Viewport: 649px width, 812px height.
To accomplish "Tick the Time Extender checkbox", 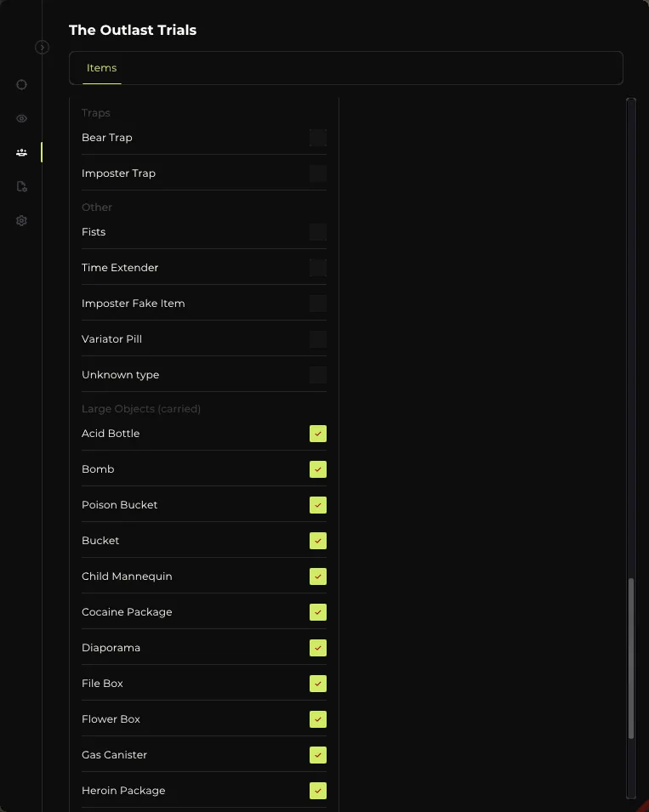I will point(318,268).
